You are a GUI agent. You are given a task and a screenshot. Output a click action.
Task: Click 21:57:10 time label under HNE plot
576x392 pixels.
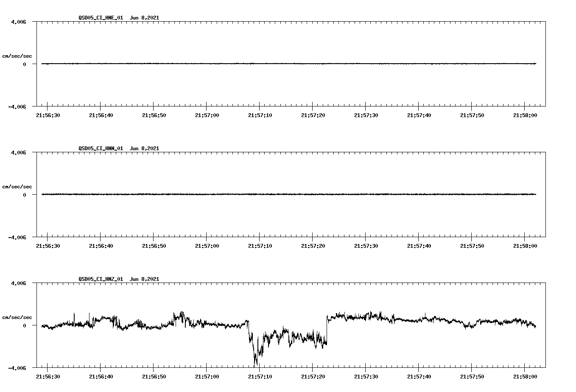260,115
